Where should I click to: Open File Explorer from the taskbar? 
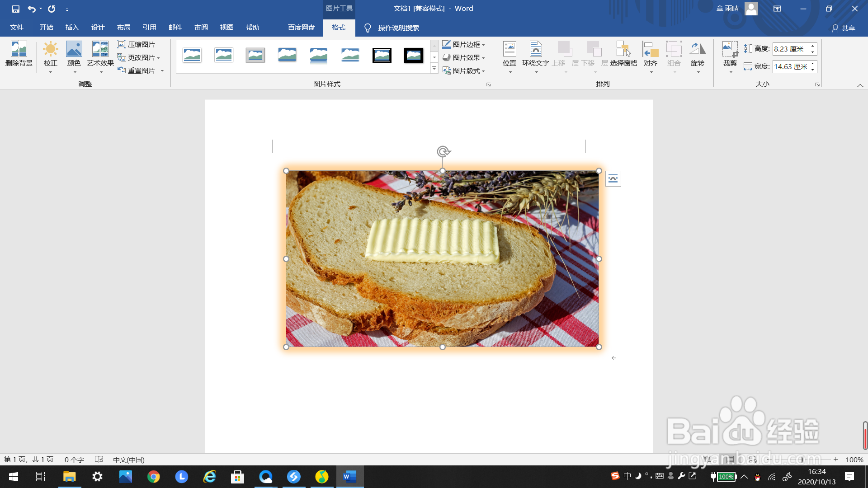pos(69,477)
